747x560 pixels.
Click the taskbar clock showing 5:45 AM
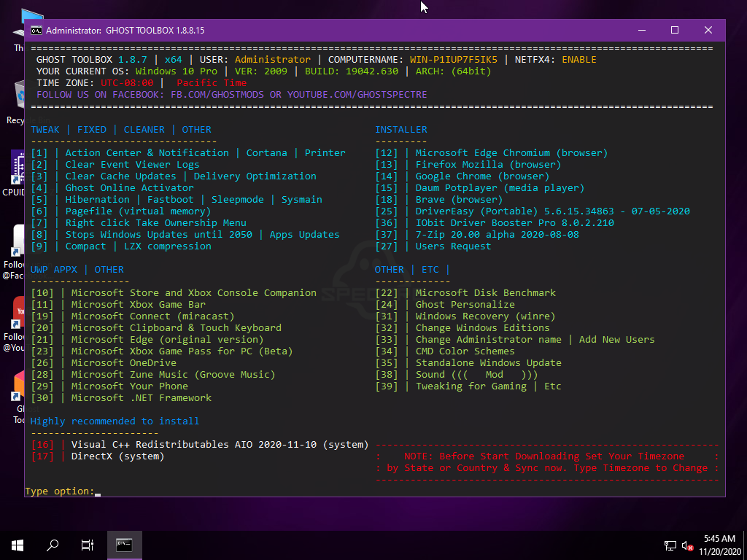click(719, 545)
